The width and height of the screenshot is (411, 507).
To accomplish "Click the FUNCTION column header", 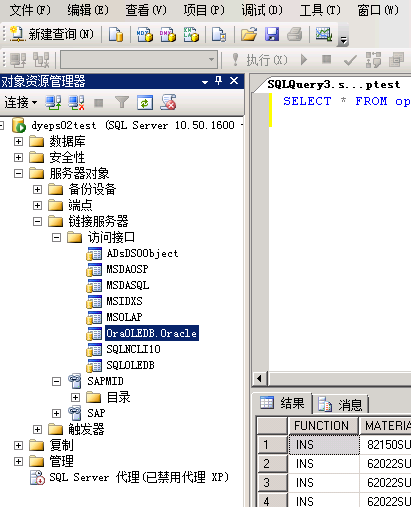I will pyautogui.click(x=322, y=426).
